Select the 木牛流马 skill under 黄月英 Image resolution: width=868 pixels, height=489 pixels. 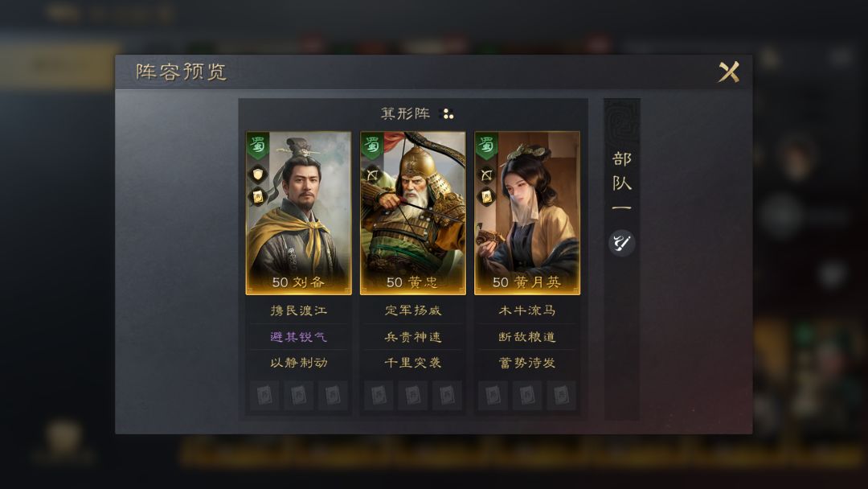(527, 310)
